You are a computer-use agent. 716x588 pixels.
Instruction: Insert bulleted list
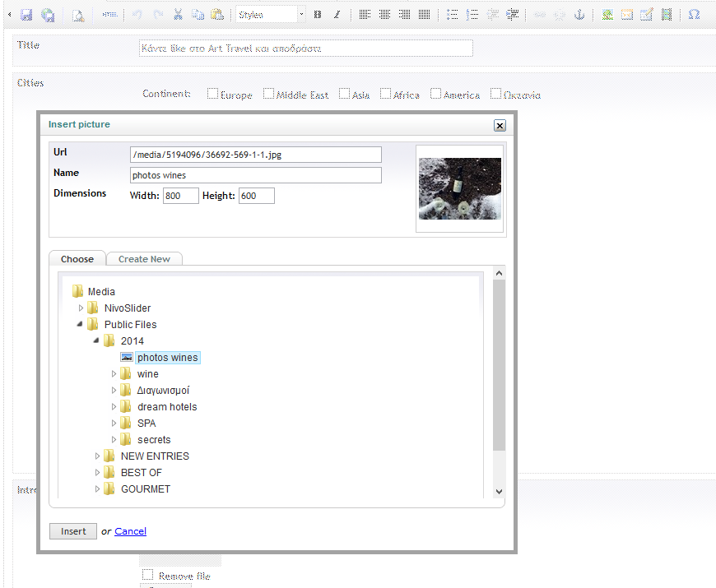click(452, 15)
